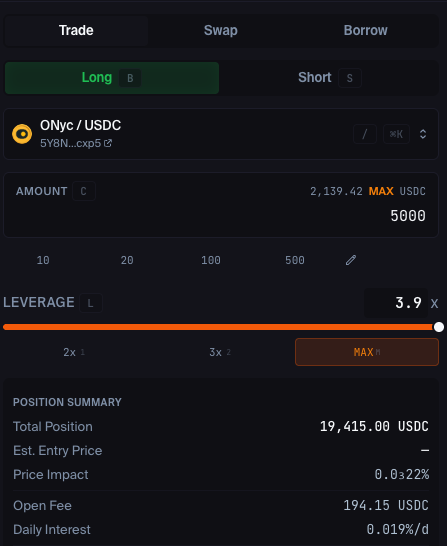Click the MAX leverage button

[367, 352]
